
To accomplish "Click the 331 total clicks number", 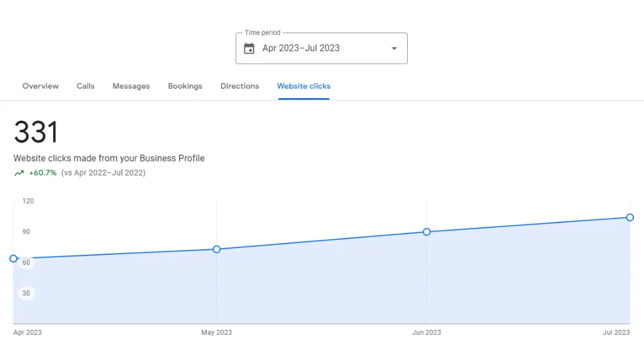I will pyautogui.click(x=36, y=132).
